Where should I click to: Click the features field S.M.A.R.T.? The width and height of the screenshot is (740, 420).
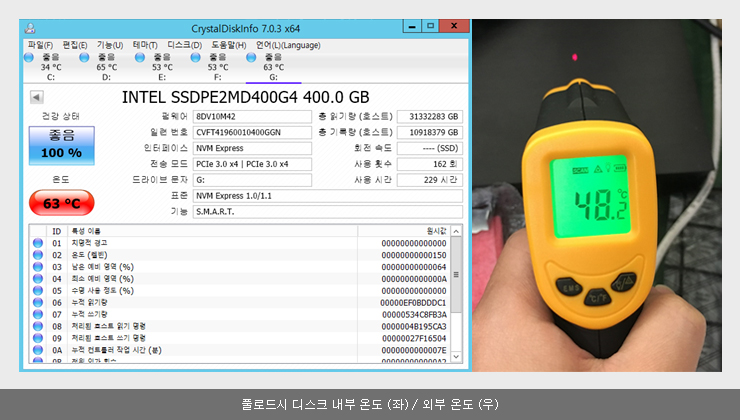(328, 211)
